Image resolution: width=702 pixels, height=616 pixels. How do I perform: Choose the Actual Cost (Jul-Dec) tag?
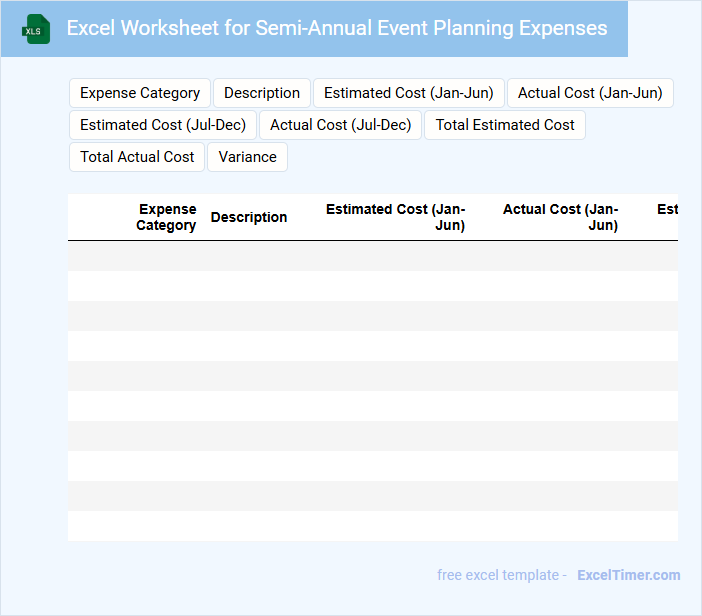(341, 125)
